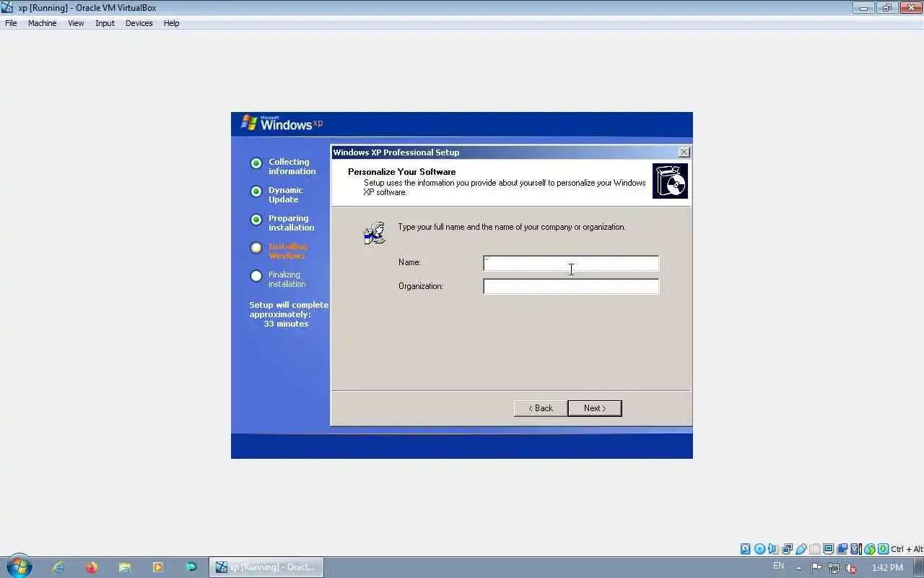Launch Internet Explorer from the taskbar
The width and height of the screenshot is (924, 578).
58,567
